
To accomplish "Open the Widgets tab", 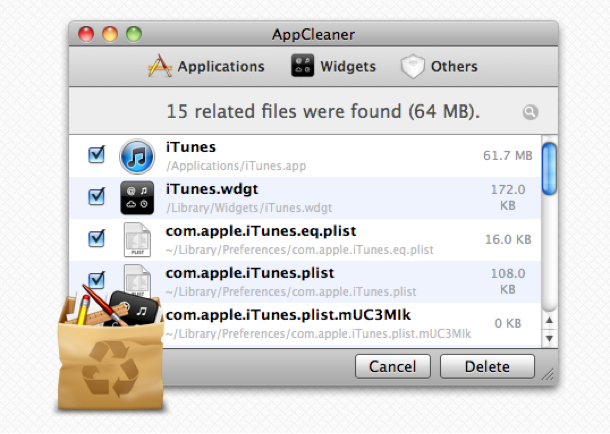I will pos(348,67).
